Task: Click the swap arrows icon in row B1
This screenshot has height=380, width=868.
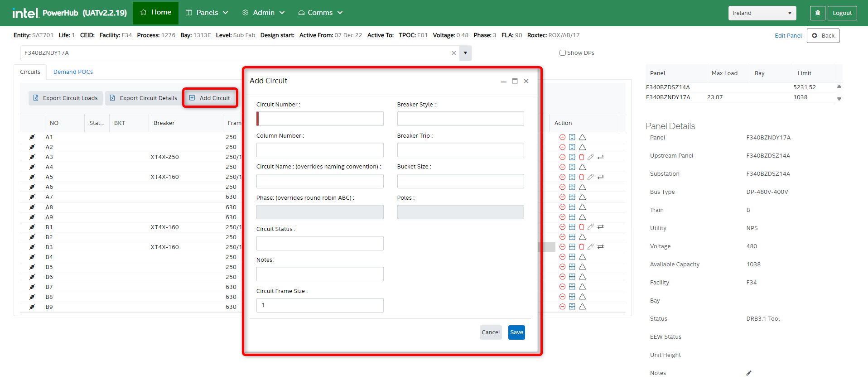Action: (600, 227)
